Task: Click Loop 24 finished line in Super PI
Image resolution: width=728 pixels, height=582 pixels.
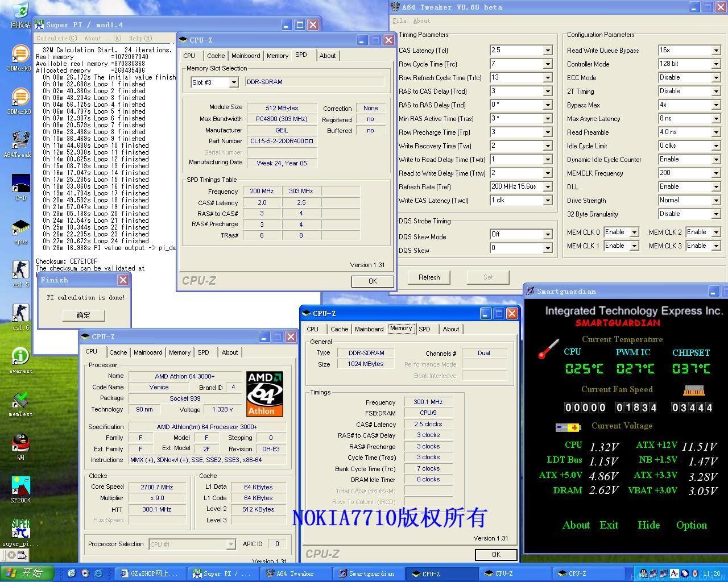Action: (96, 241)
